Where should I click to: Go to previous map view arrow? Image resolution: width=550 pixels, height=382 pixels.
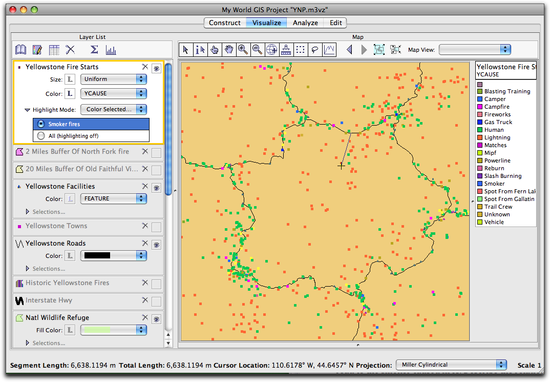pos(349,50)
